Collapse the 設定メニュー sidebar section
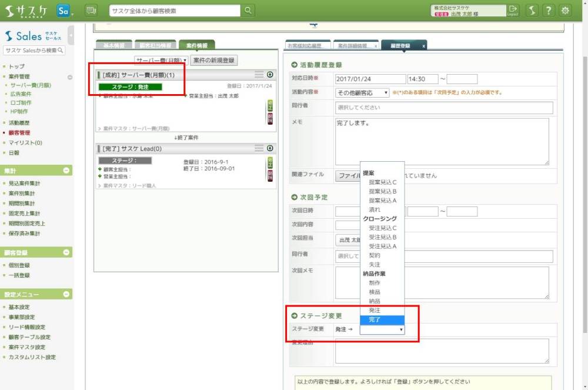 pyautogui.click(x=66, y=294)
